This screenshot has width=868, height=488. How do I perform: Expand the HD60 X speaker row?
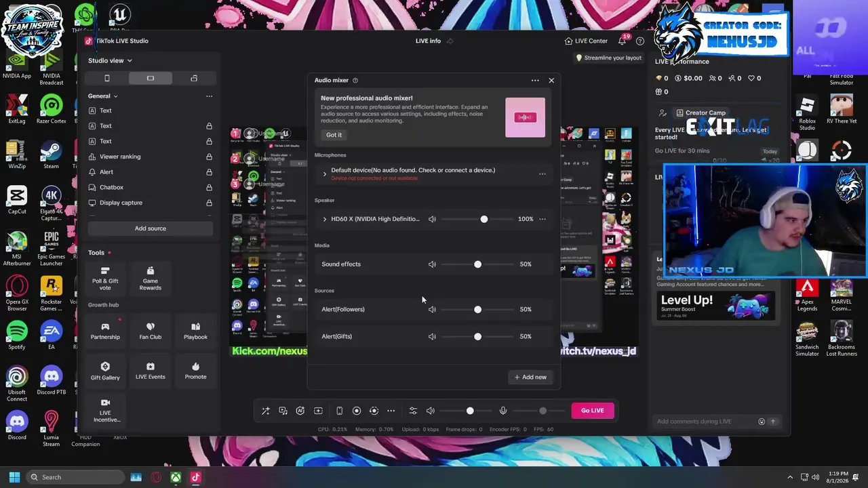pyautogui.click(x=324, y=220)
